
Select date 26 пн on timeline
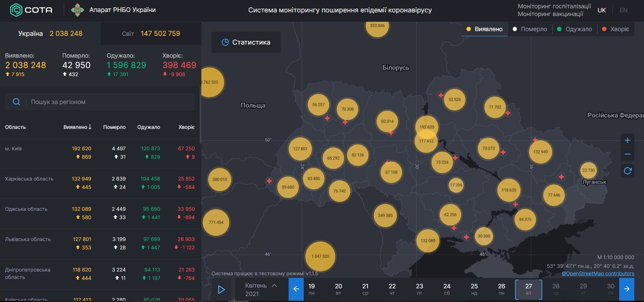tap(502, 289)
